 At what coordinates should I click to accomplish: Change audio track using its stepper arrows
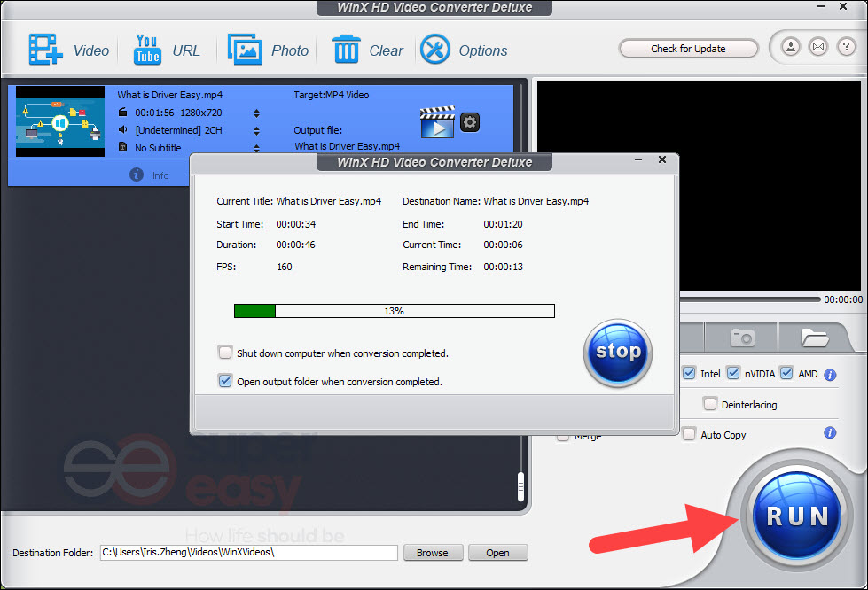click(256, 130)
